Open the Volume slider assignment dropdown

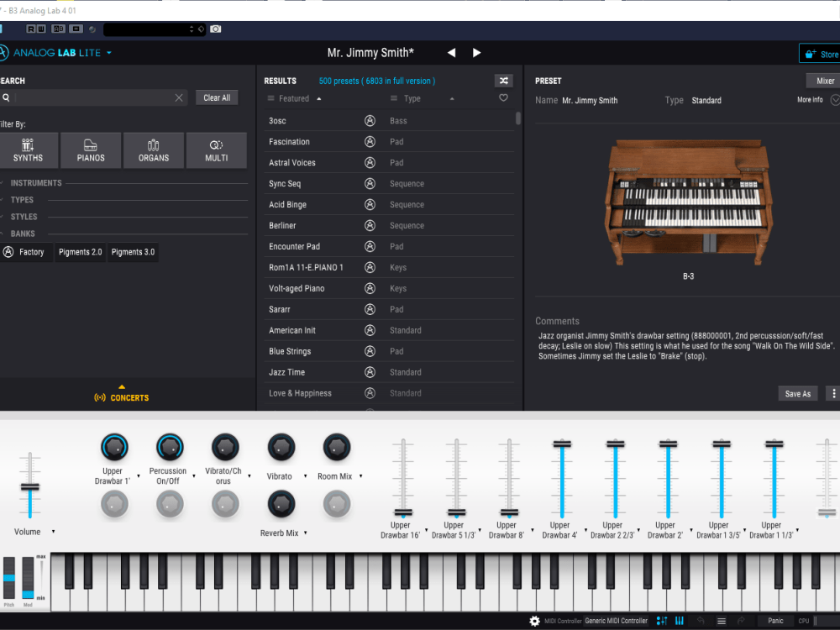53,532
